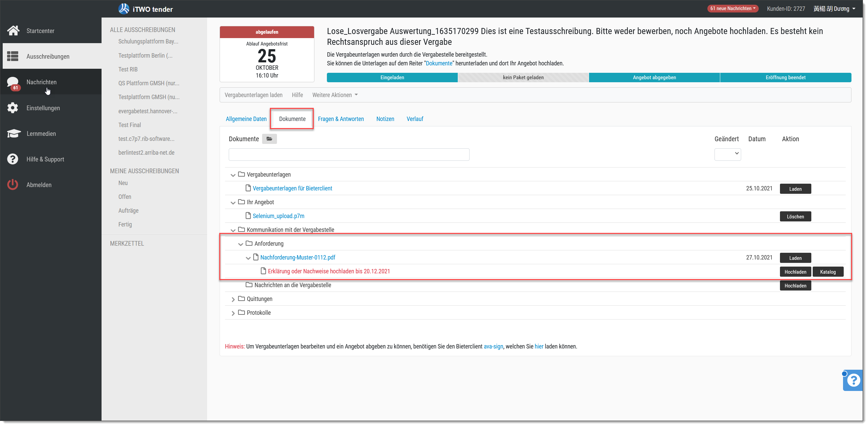
Task: Open Nachforderung-Muster-0112.pdf link
Action: coord(298,257)
